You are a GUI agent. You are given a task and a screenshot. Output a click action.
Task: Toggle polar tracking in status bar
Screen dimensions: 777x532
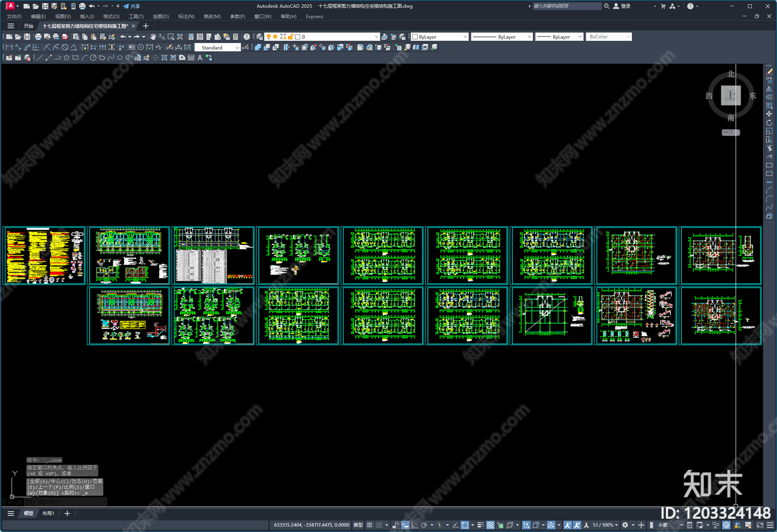tap(424, 525)
